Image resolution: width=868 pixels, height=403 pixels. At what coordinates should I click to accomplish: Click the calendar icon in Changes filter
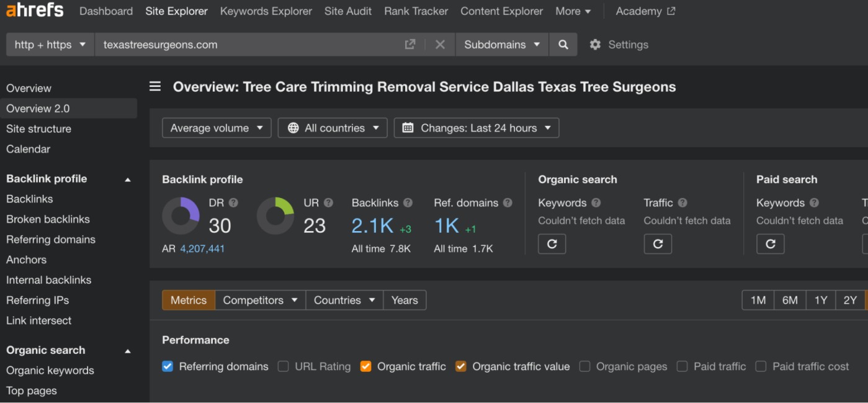(408, 128)
